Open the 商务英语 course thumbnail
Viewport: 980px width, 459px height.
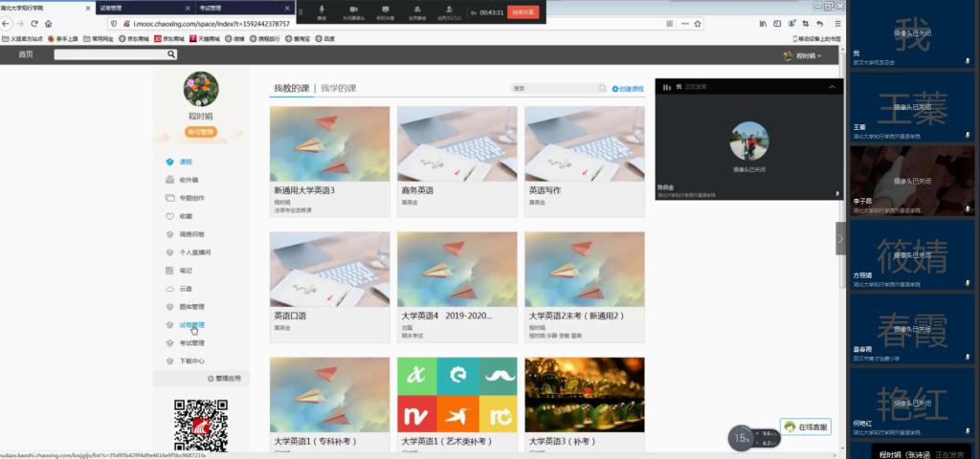[x=457, y=143]
